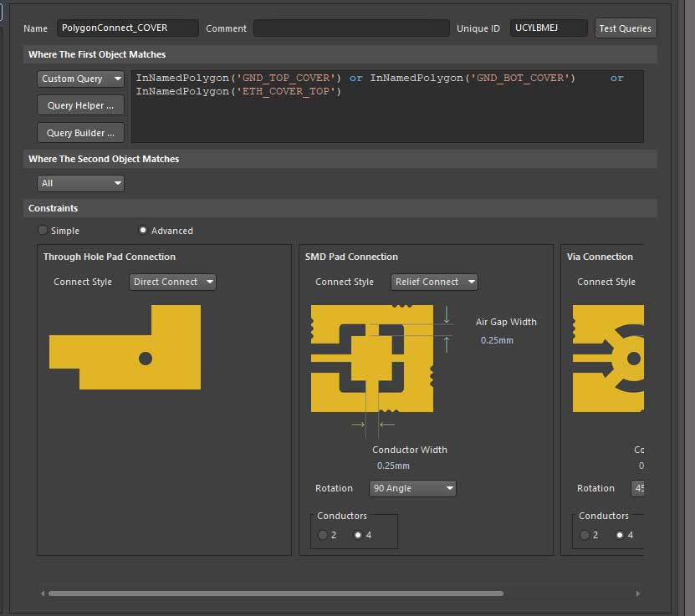The image size is (695, 616).
Task: Click the rule Name input field
Action: click(x=127, y=28)
